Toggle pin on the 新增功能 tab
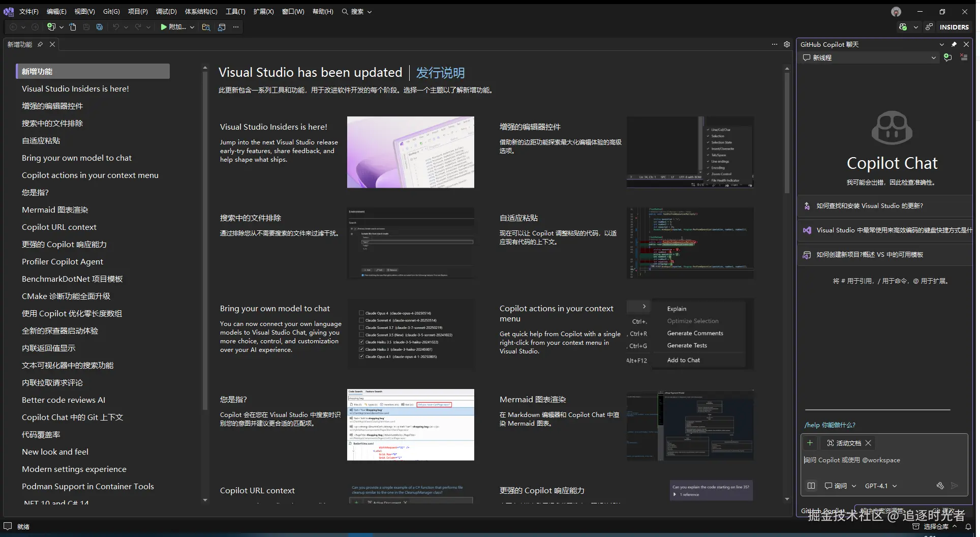The width and height of the screenshot is (980, 537). tap(40, 44)
